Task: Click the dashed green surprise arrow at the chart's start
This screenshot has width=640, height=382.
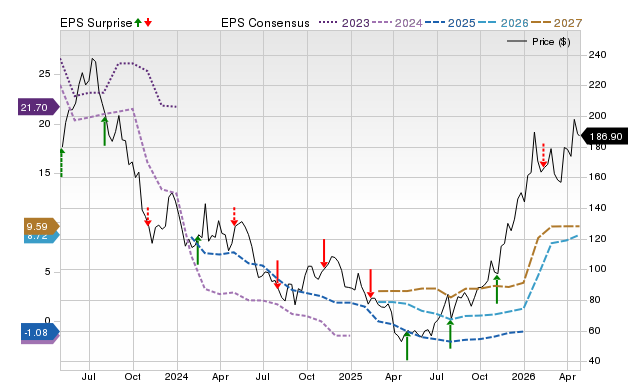Action: pos(62,163)
